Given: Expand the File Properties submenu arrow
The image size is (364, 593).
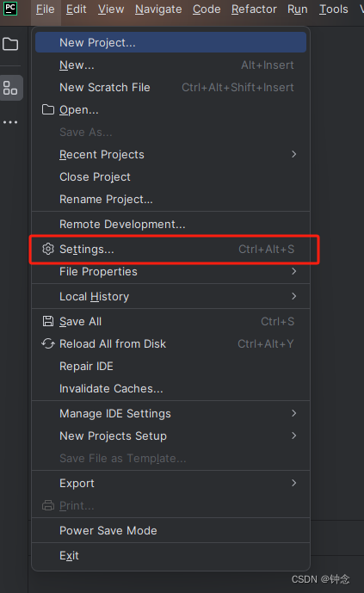Looking at the screenshot, I should pyautogui.click(x=293, y=271).
